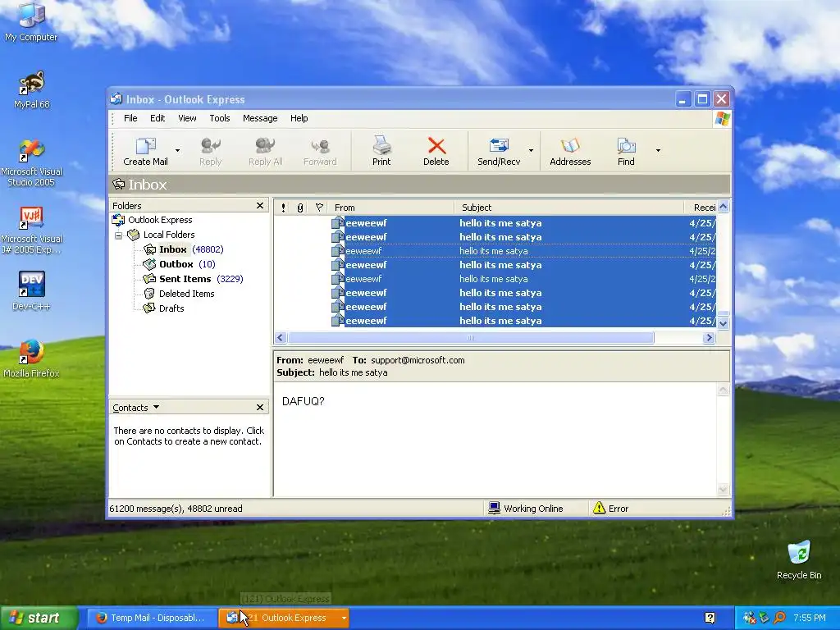Close the Contacts pane
Viewport: 840px width, 630px height.
(x=260, y=408)
